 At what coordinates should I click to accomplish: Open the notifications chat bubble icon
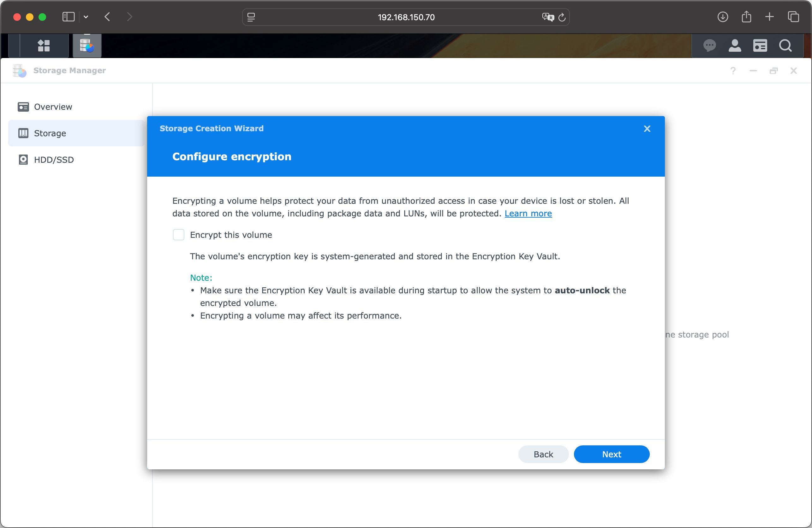709,45
